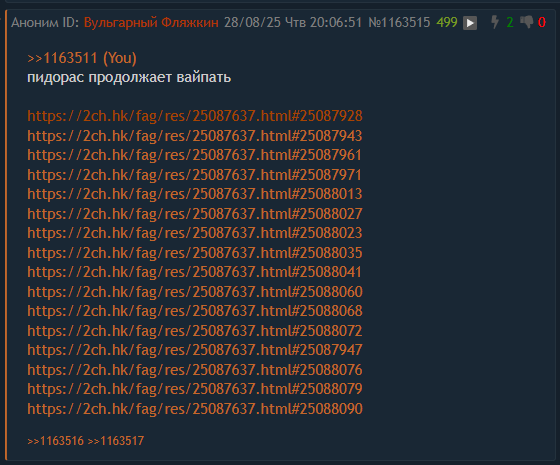Screen dimensions: 560x465
Task: Click the green post counter 499
Action: [x=447, y=22]
